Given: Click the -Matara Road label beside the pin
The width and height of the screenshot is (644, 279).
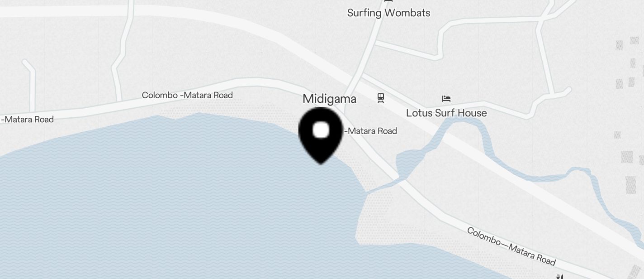Looking at the screenshot, I should pyautogui.click(x=371, y=131).
